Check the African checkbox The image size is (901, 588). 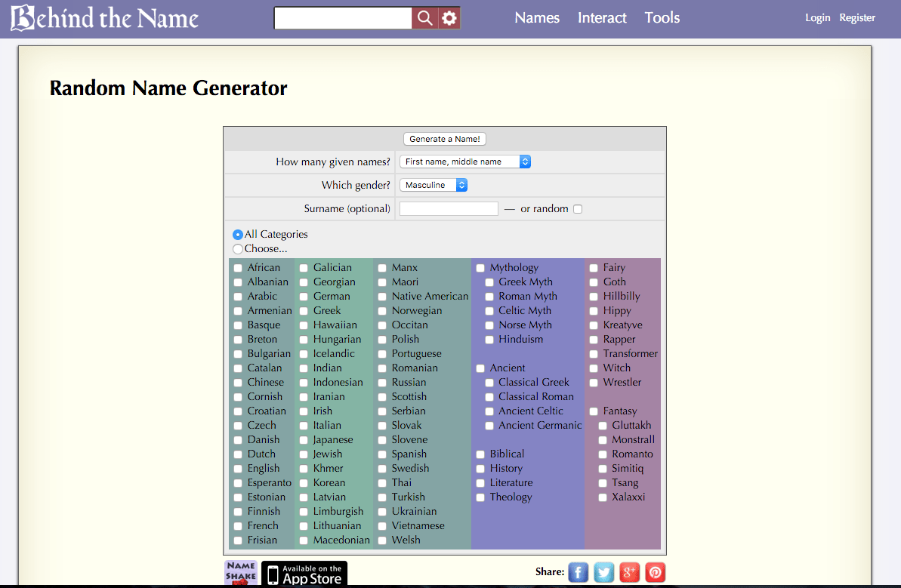point(238,268)
